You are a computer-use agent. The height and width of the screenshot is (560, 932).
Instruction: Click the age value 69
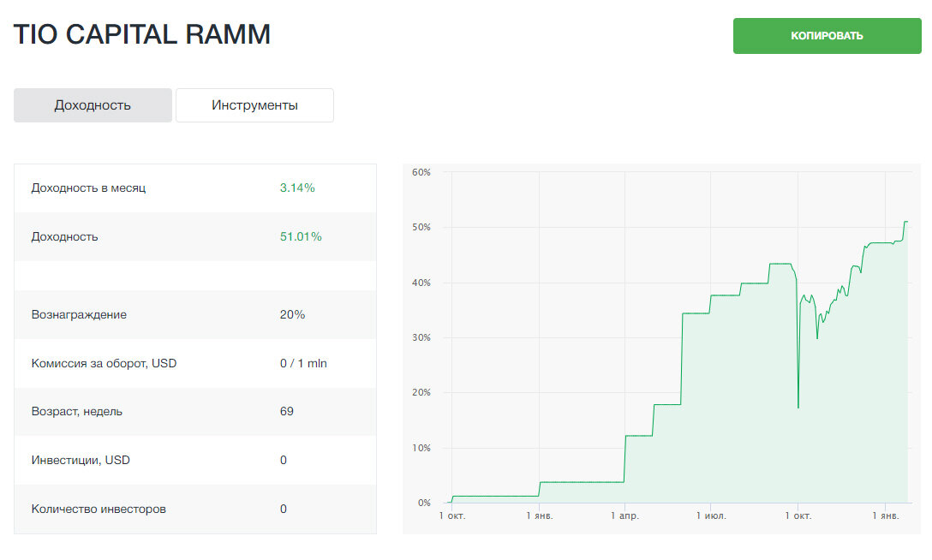[286, 412]
